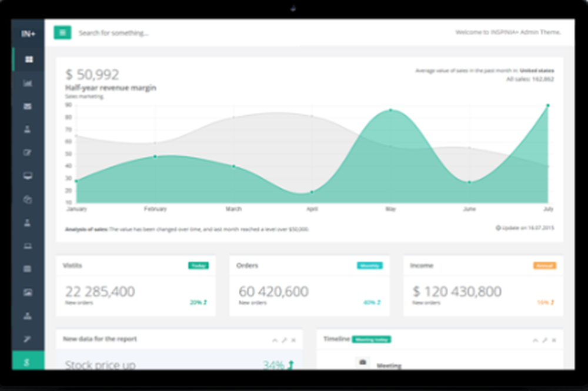Viewport: 588px width, 391px height.
Task: Click the Half-year revenue margin heading
Action: tap(111, 88)
